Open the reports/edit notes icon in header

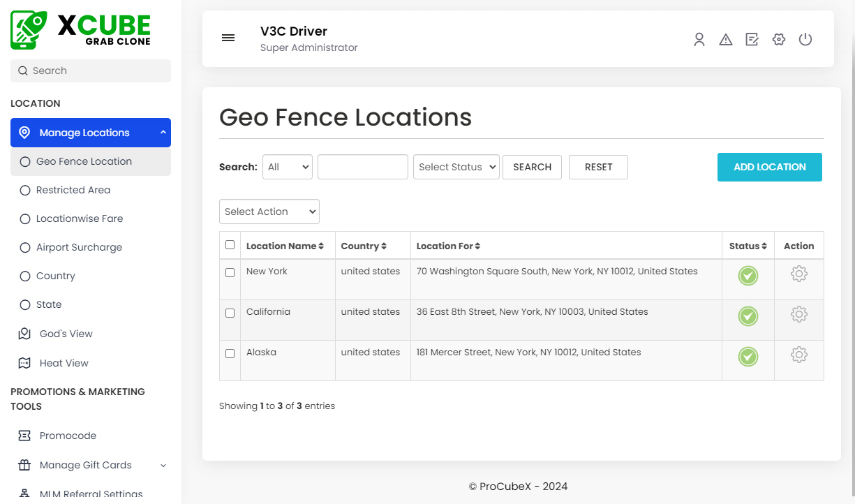[x=752, y=39]
